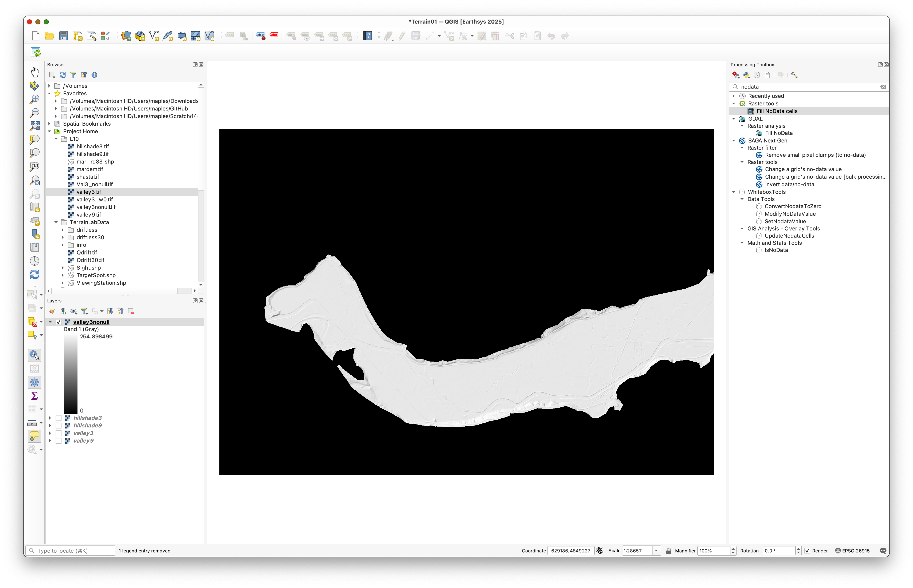Screen dimensions: 913x588
Task: Click the Help contents question icon
Action: click(367, 36)
